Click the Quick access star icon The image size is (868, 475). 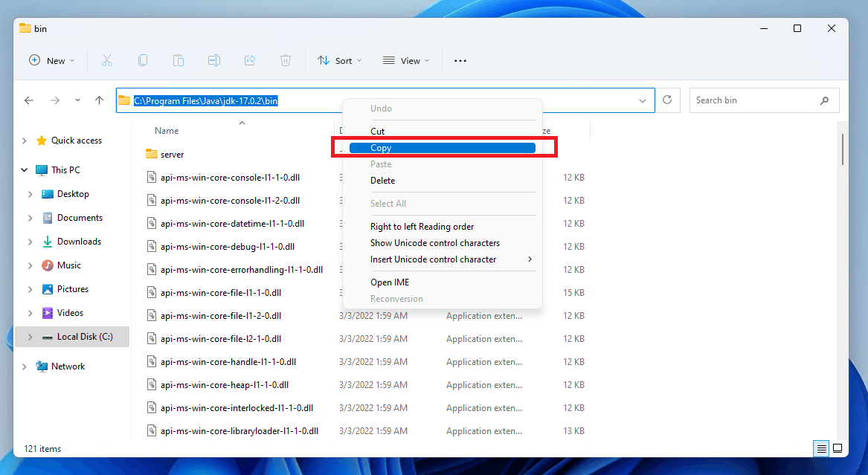(42, 140)
